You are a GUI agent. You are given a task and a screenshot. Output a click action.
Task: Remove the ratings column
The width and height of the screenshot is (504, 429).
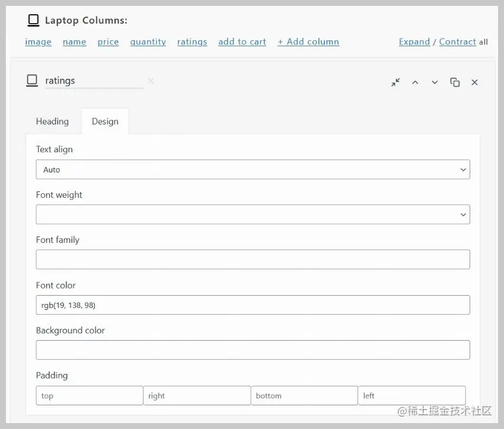click(474, 82)
